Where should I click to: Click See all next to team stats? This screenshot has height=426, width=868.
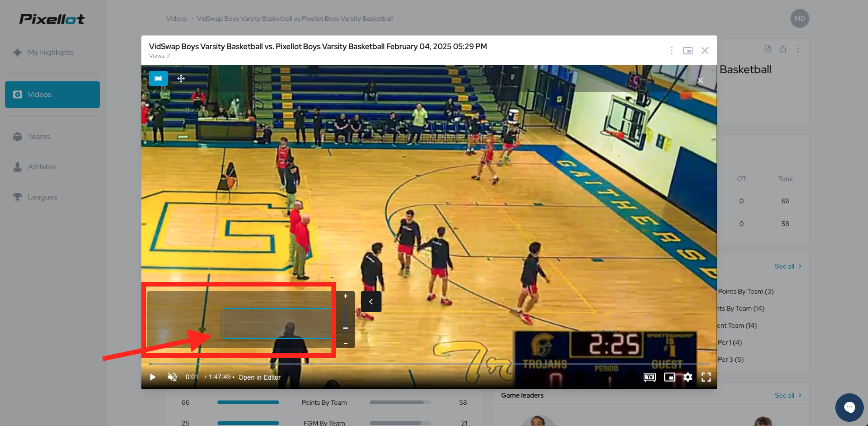pyautogui.click(x=788, y=267)
